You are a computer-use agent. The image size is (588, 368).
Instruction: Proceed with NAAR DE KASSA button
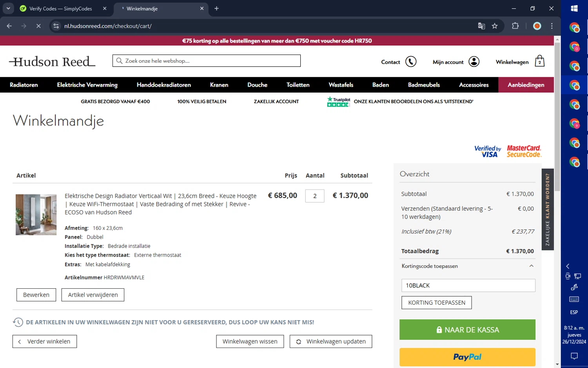467,330
